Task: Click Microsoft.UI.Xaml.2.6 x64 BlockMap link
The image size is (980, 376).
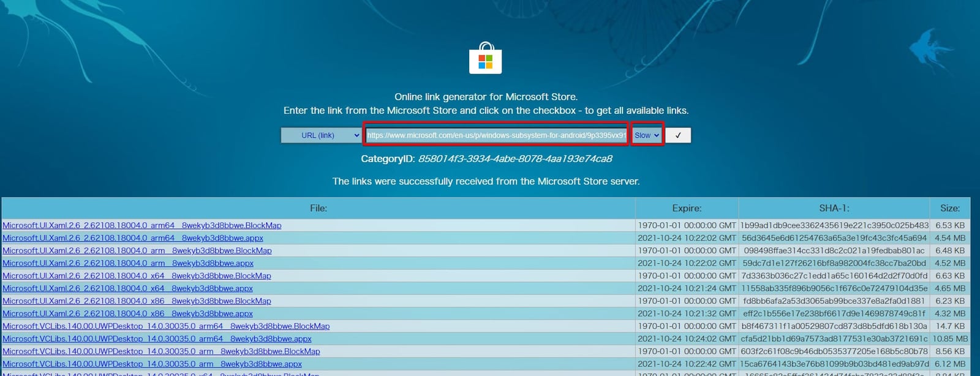Action: point(137,276)
